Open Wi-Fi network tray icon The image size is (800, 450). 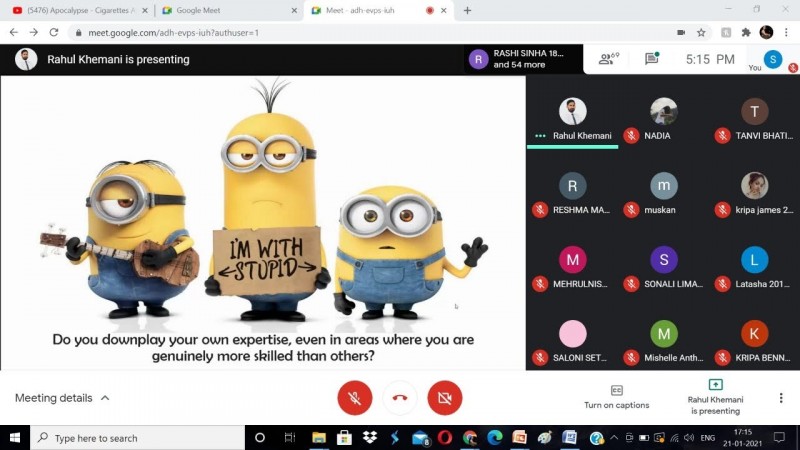pyautogui.click(x=674, y=438)
